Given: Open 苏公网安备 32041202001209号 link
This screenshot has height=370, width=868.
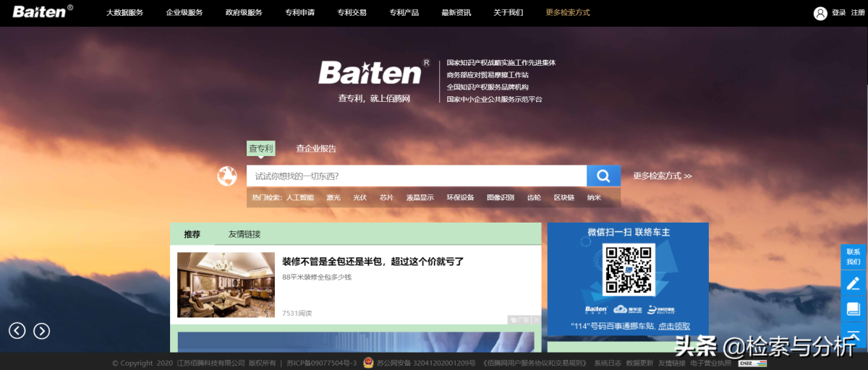Looking at the screenshot, I should [426, 363].
